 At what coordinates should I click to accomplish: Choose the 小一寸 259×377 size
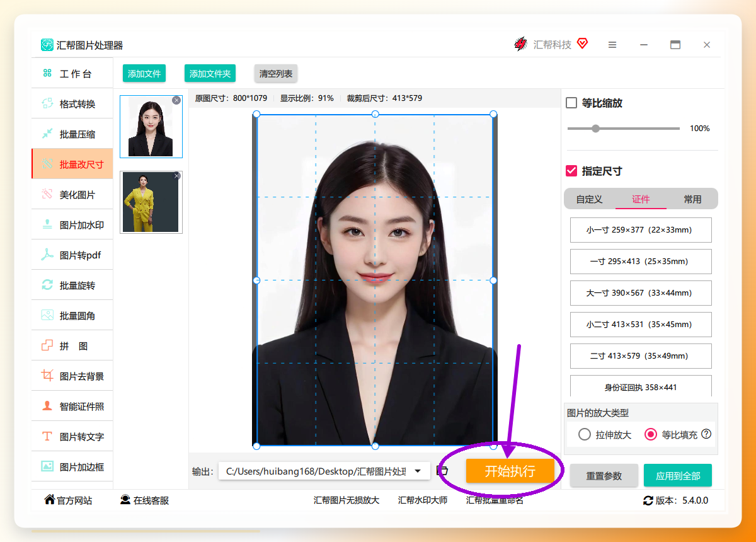[641, 230]
